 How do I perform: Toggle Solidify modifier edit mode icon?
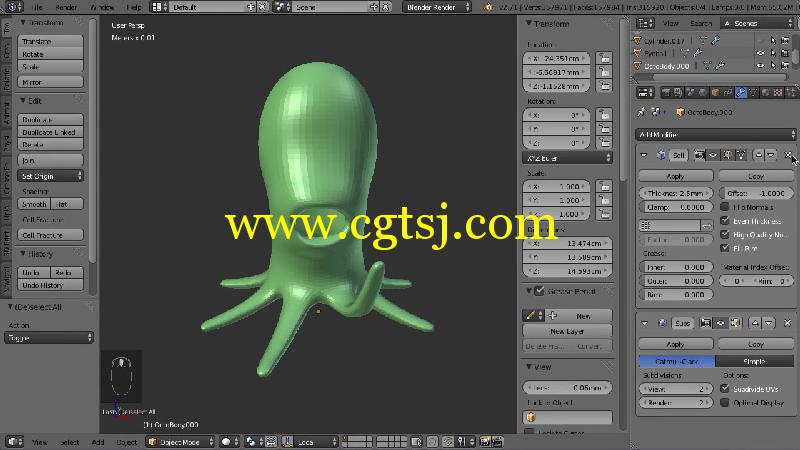pyautogui.click(x=727, y=155)
